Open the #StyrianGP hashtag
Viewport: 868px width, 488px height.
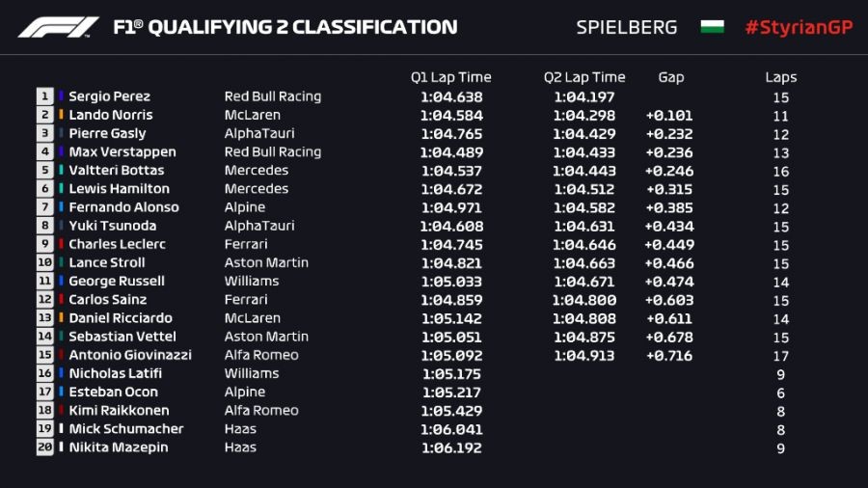coord(799,27)
